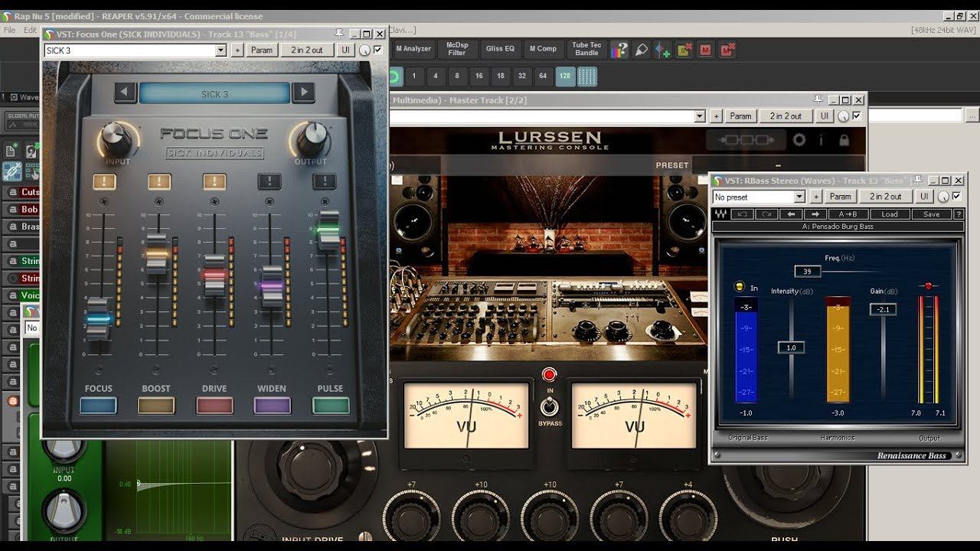Click Focus One next preset arrow

pos(304,93)
